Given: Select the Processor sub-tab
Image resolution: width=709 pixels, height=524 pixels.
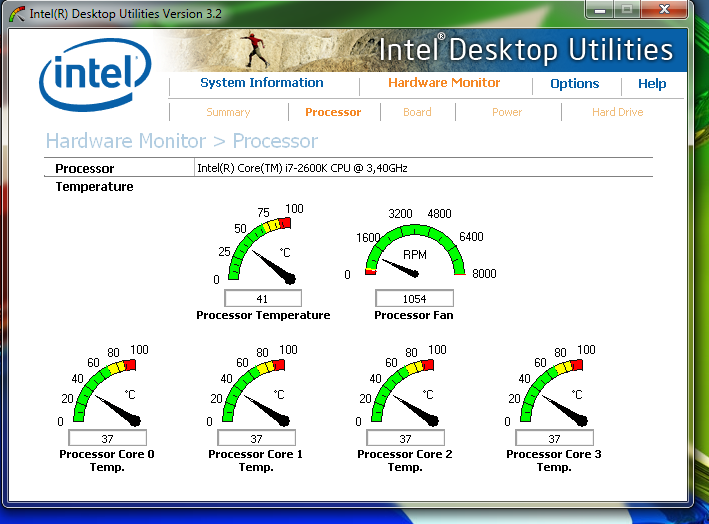Looking at the screenshot, I should point(333,112).
